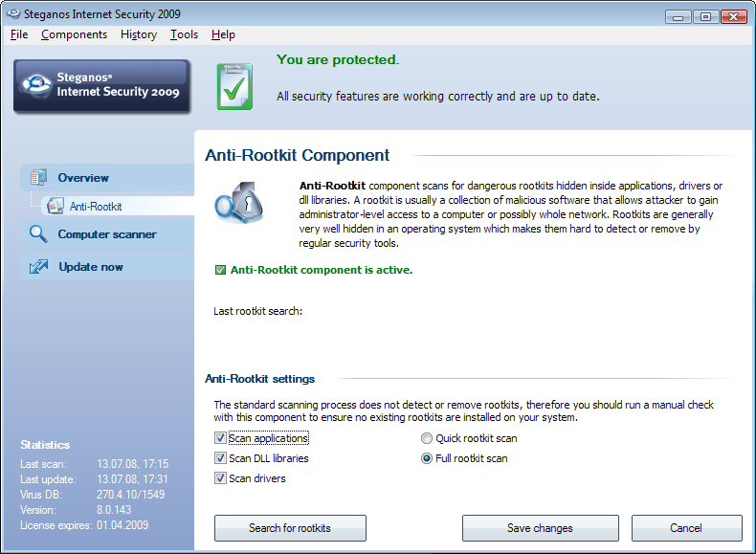Click the green checkmark clipboard status icon
756x554 pixels.
click(234, 87)
